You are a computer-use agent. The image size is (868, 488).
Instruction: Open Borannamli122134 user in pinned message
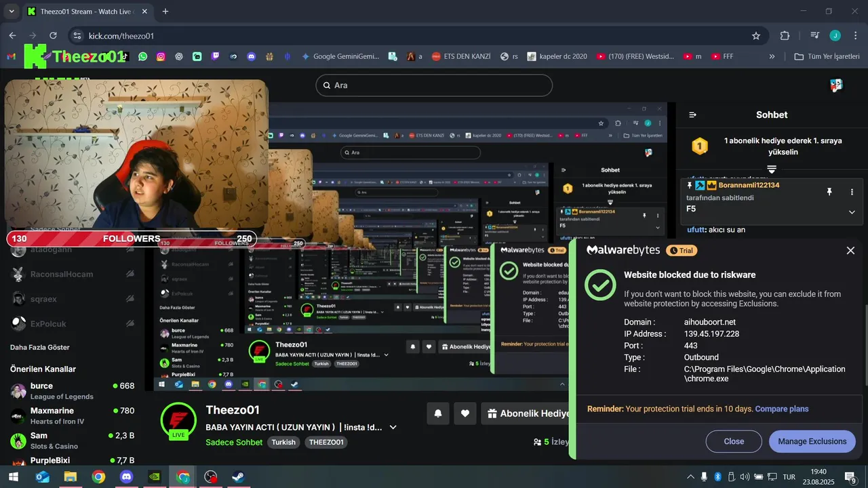pyautogui.click(x=749, y=185)
